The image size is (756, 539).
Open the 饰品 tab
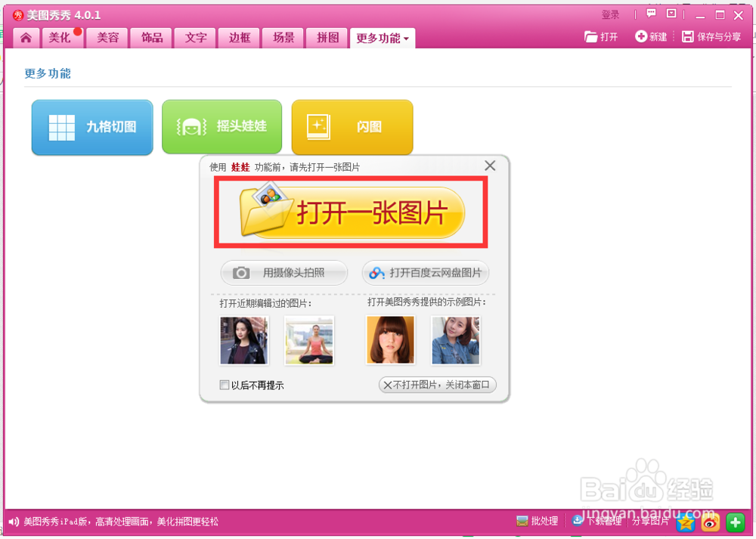pos(152,38)
